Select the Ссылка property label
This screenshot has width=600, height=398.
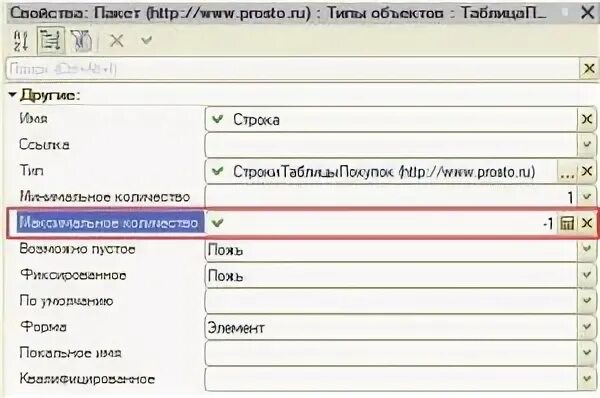click(x=44, y=145)
